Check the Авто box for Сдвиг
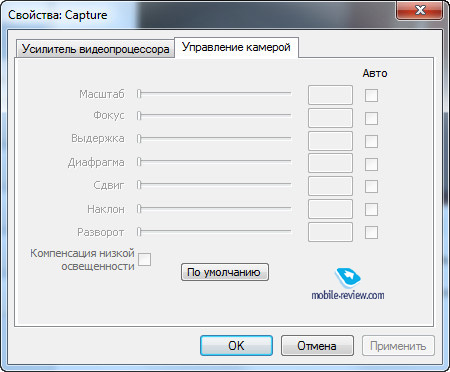The image size is (450, 372). tap(371, 187)
